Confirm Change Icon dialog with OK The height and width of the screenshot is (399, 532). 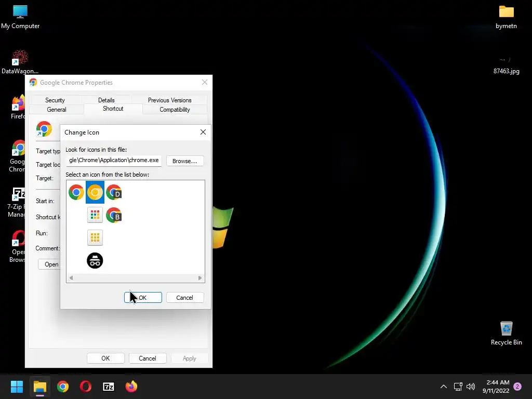pos(143,298)
